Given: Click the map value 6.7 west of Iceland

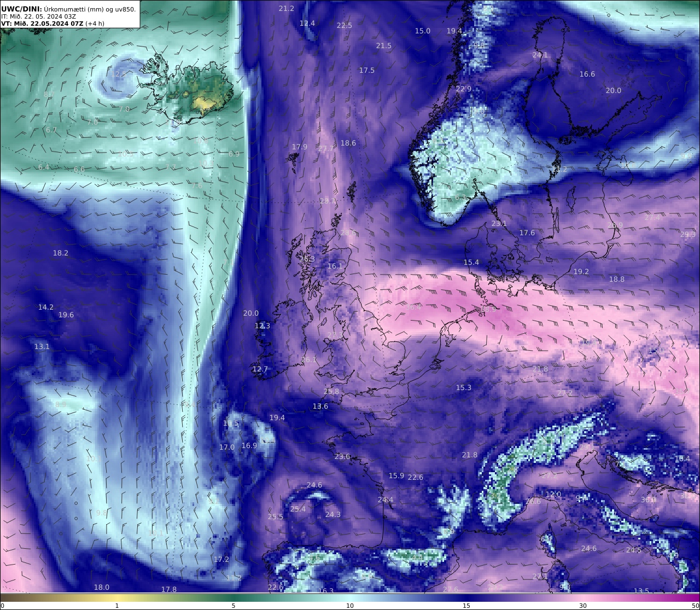Looking at the screenshot, I should click(x=51, y=130).
